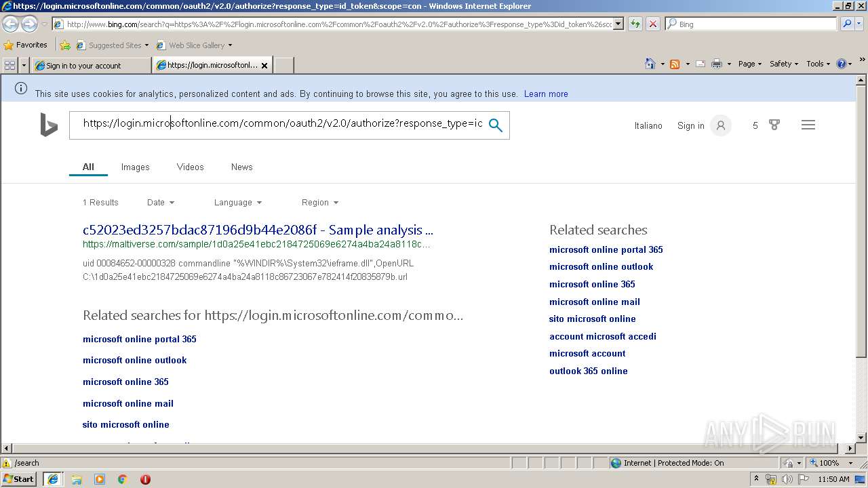Open the search provider dropdown arrow
The image size is (868, 488).
coord(861,24)
